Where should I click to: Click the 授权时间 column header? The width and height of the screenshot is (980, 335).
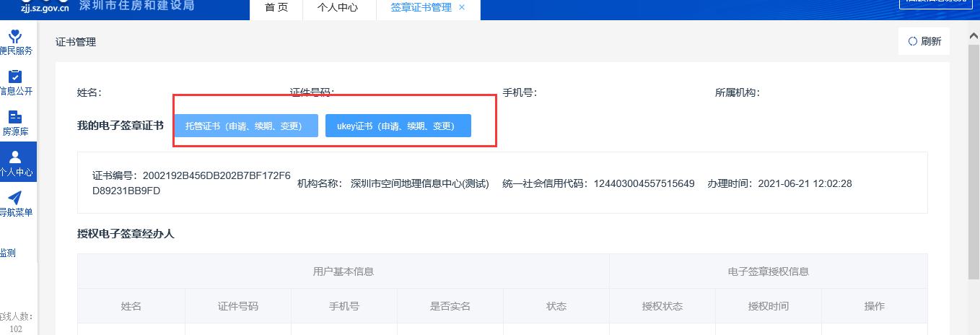(769, 306)
